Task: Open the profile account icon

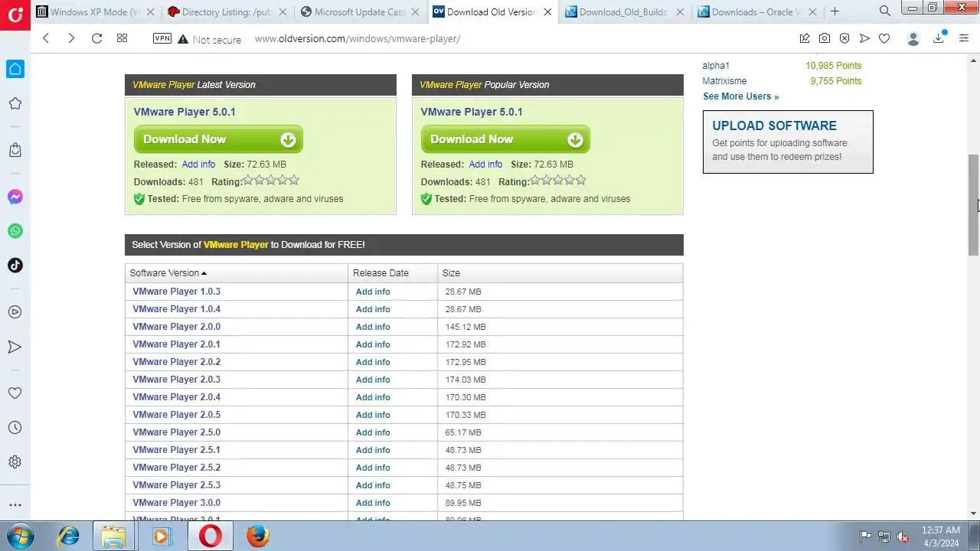Action: (x=913, y=38)
